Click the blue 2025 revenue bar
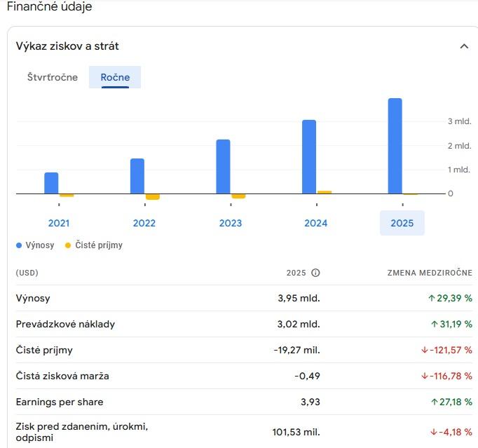 click(x=395, y=146)
